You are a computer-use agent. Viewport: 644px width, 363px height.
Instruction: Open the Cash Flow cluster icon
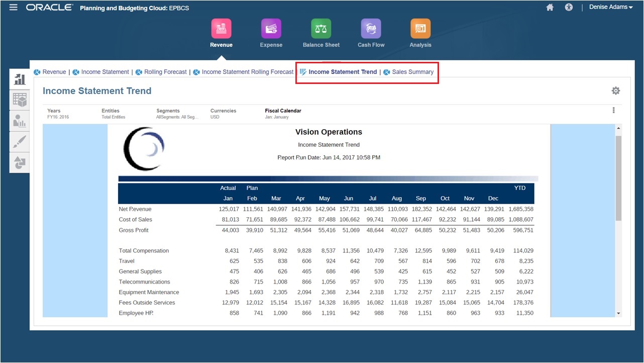coord(371,29)
